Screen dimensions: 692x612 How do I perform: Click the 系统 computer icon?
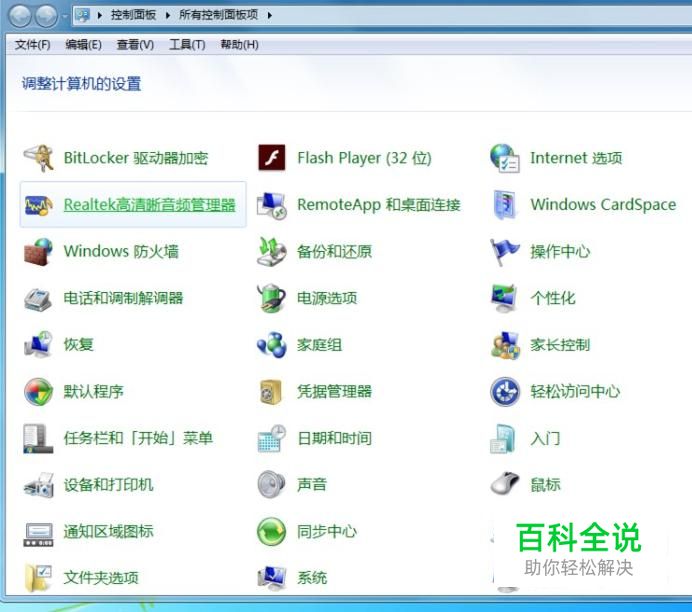point(271,578)
